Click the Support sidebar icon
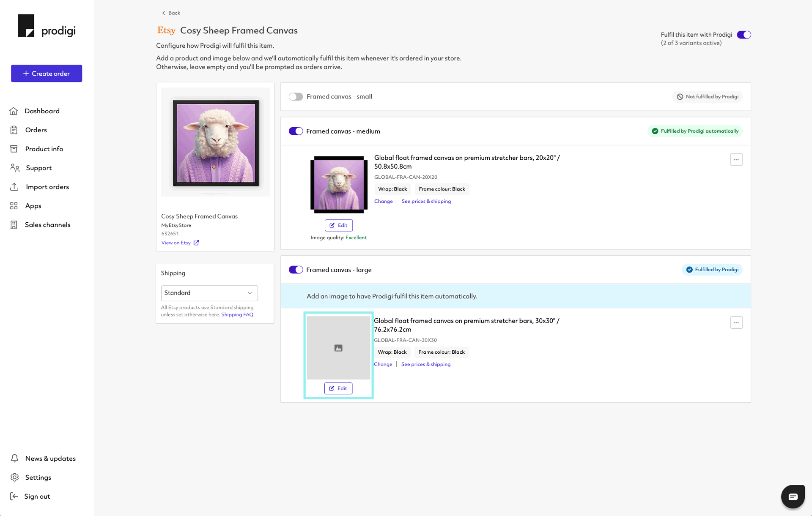Screen dimensions: 812x516 tap(15, 168)
